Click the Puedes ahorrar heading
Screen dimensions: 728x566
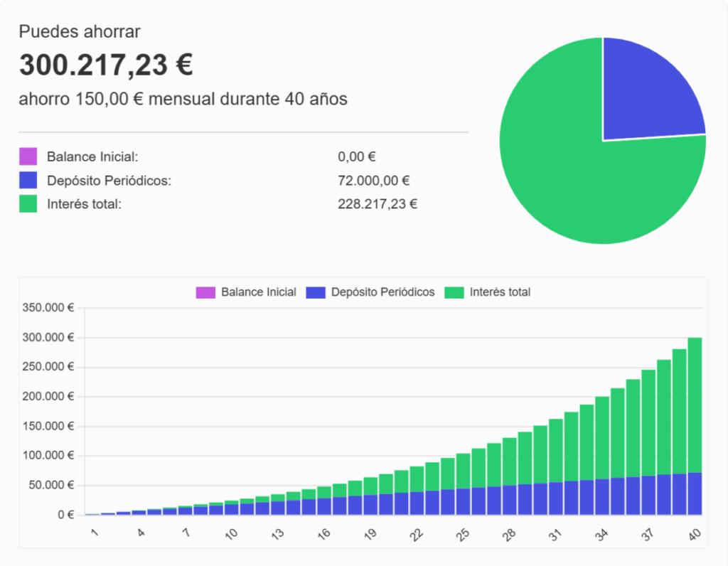tap(80, 31)
